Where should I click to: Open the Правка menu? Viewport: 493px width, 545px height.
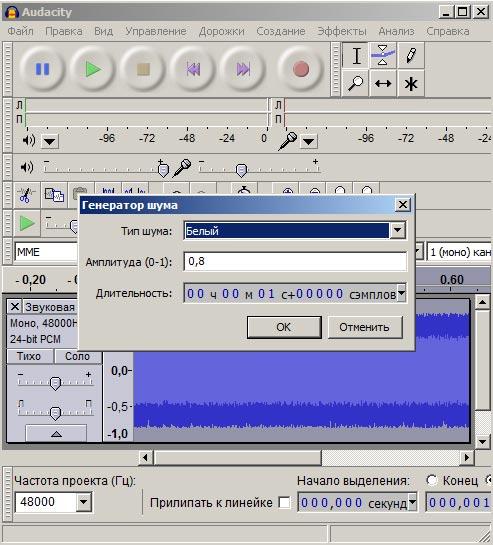64,31
